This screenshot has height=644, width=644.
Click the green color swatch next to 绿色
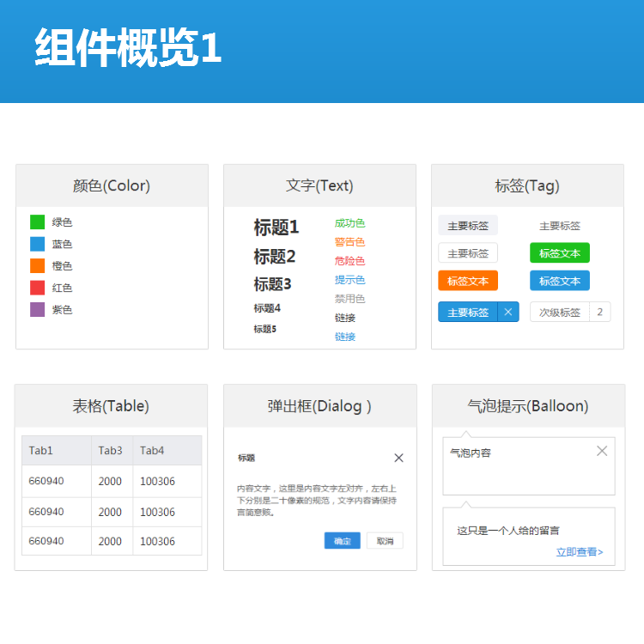[x=38, y=222]
